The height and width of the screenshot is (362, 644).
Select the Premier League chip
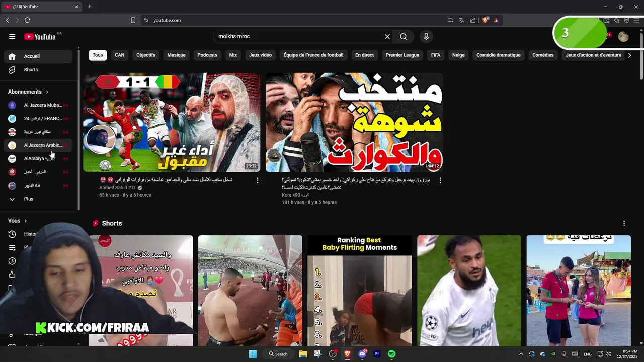(x=403, y=55)
